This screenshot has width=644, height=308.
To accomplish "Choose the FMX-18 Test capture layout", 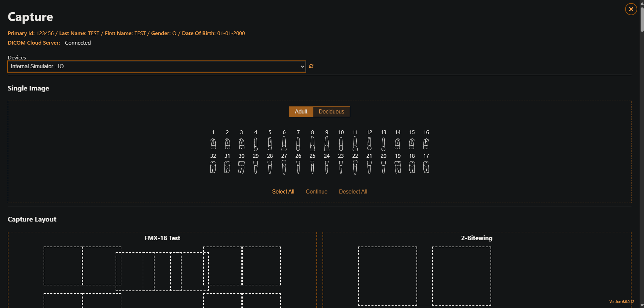I will pos(162,270).
